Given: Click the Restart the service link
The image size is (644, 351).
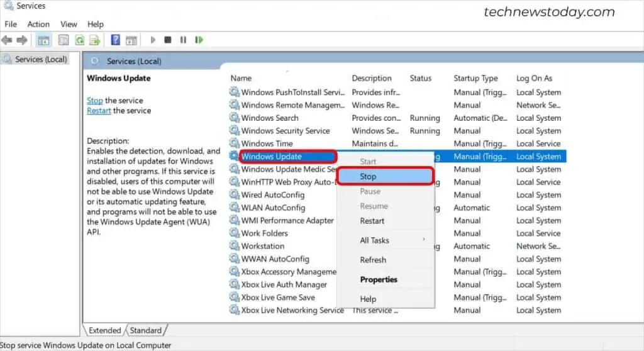Looking at the screenshot, I should pos(99,111).
